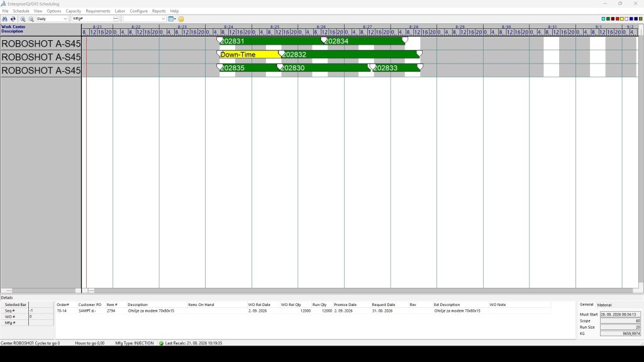Click the yellow round toolbar icon
This screenshot has height=362, width=644.
(x=181, y=19)
